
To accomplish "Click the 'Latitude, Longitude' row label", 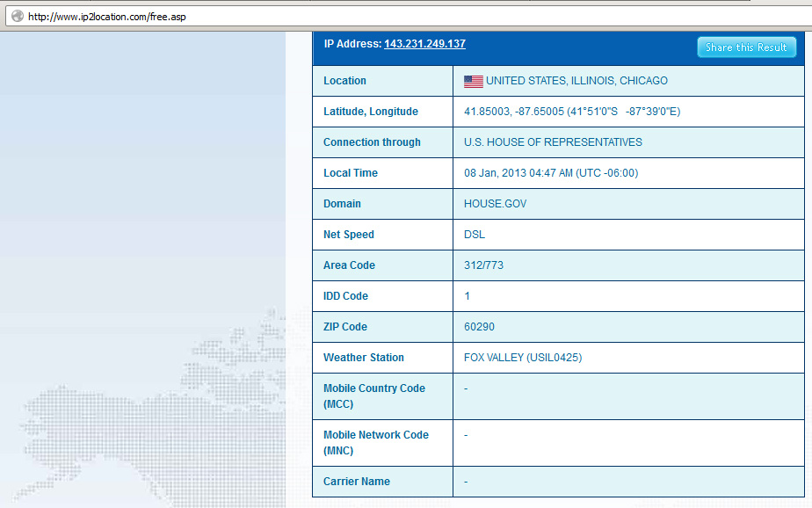I will pos(371,112).
